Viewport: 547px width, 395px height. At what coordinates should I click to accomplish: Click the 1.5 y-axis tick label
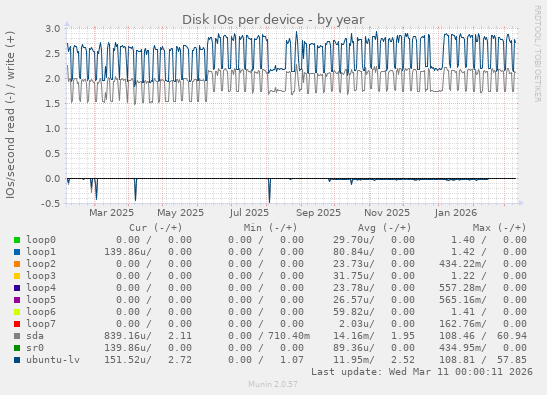pos(52,104)
